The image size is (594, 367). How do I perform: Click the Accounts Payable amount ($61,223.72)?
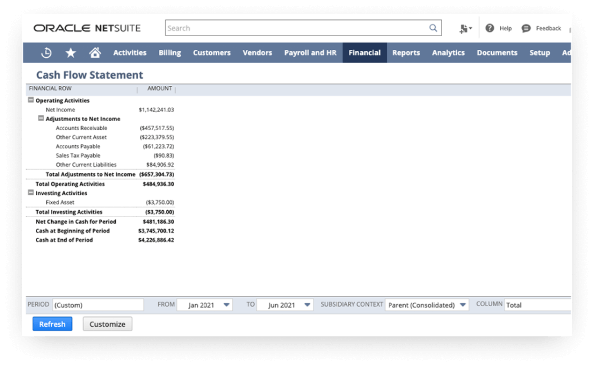coord(158,146)
